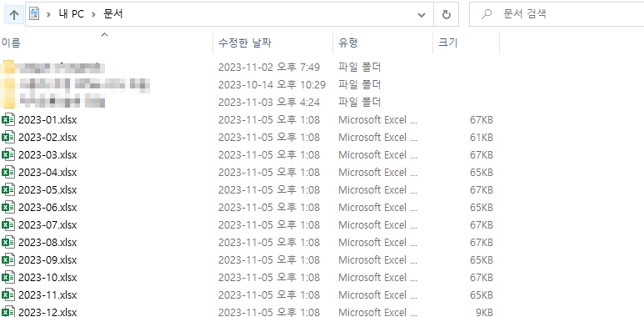
Task: Select file 2023-10.xlsx
Action: coord(47,278)
